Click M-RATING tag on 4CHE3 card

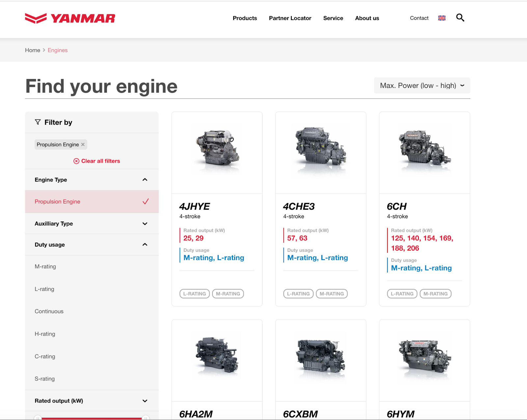tap(332, 294)
